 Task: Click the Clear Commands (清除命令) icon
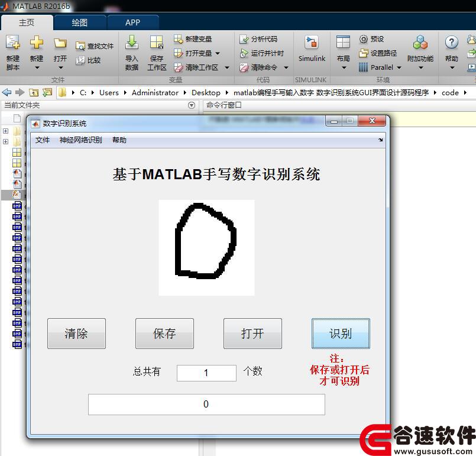tap(244, 67)
